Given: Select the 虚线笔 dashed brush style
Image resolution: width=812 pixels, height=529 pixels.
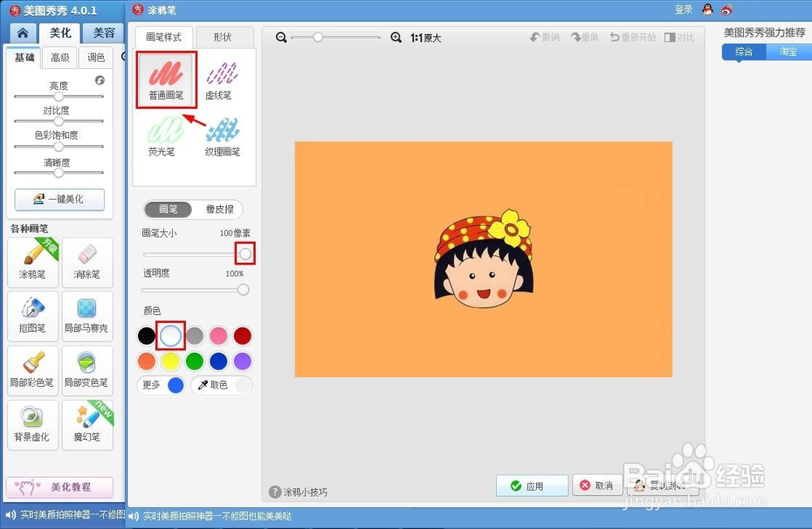Looking at the screenshot, I should 222,80.
